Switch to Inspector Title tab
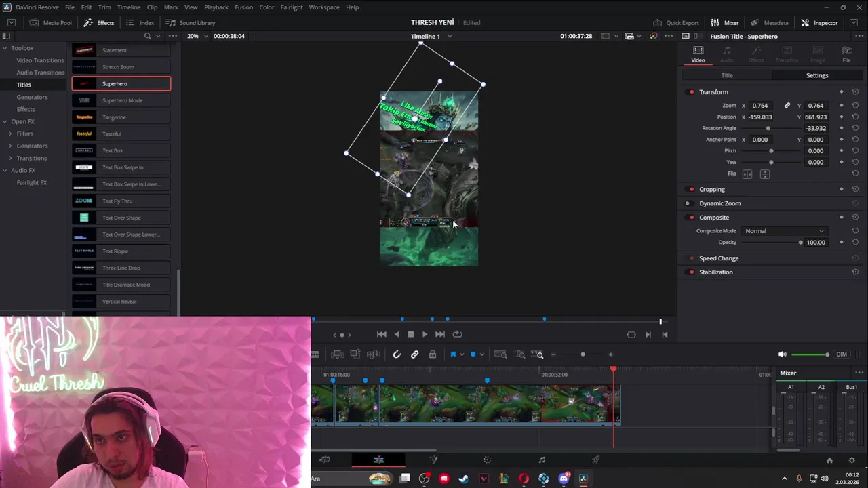This screenshot has width=868, height=488. click(727, 75)
